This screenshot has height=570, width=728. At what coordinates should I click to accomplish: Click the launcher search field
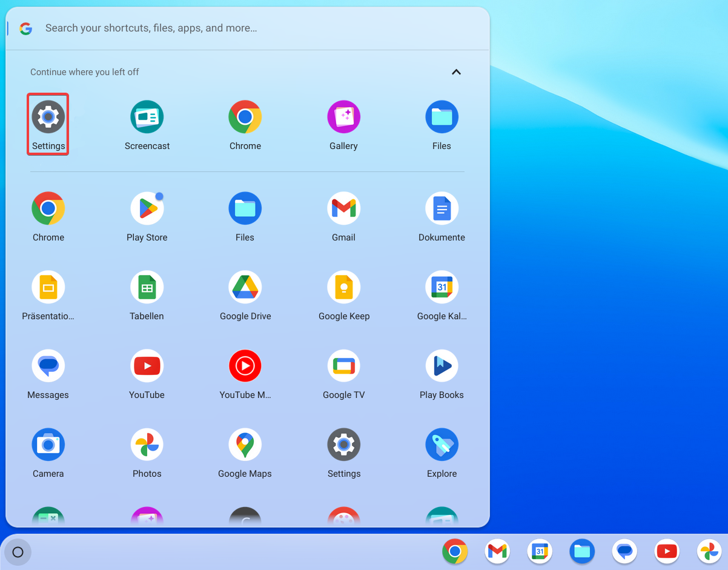point(248,28)
